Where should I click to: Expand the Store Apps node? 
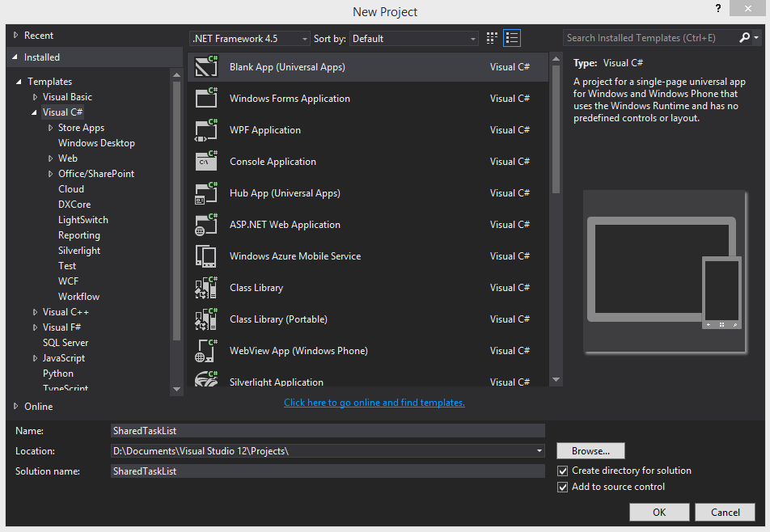(x=50, y=128)
